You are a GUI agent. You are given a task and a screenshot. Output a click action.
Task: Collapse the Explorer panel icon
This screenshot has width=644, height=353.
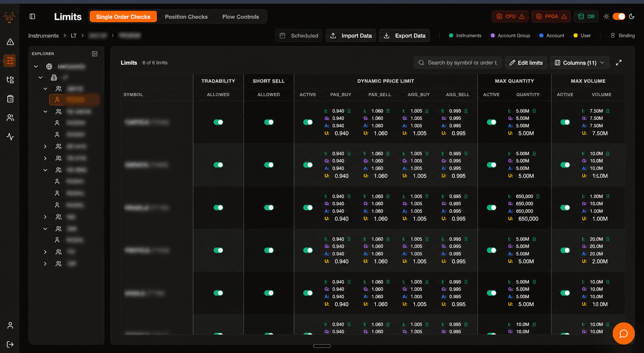click(x=95, y=54)
